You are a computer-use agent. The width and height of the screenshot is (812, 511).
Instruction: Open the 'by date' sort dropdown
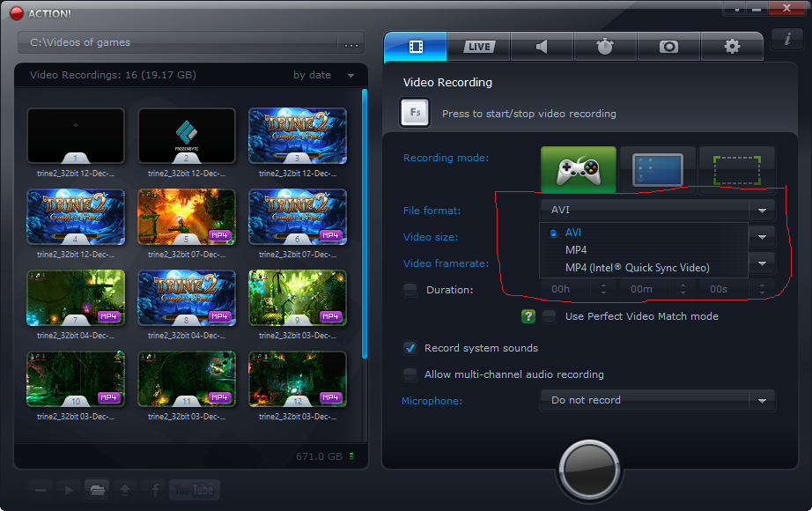[324, 75]
